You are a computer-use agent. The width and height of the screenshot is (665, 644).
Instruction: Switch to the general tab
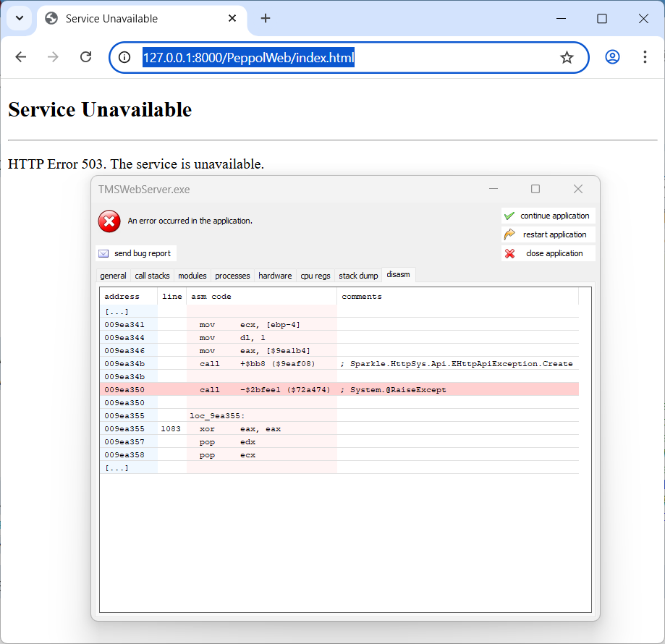pyautogui.click(x=113, y=276)
